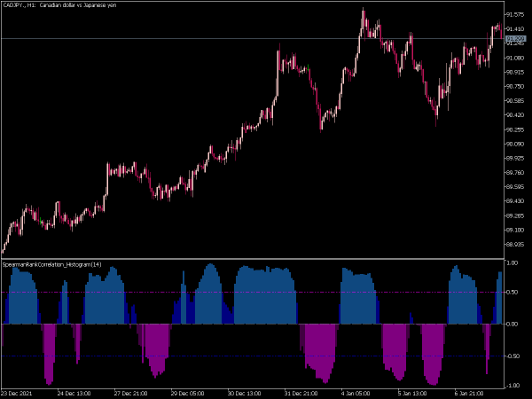
Task: Click the highlighted current price tag on axis
Action: pyautogui.click(x=516, y=39)
